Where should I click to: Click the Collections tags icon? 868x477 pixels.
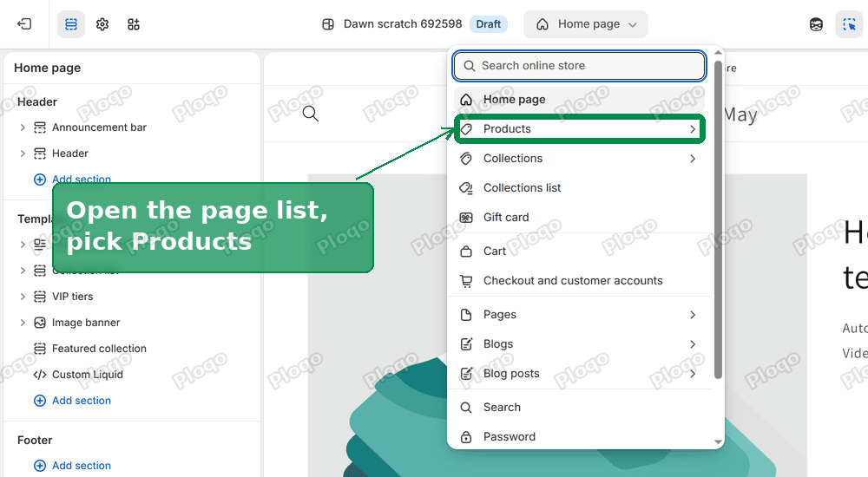[x=467, y=159]
